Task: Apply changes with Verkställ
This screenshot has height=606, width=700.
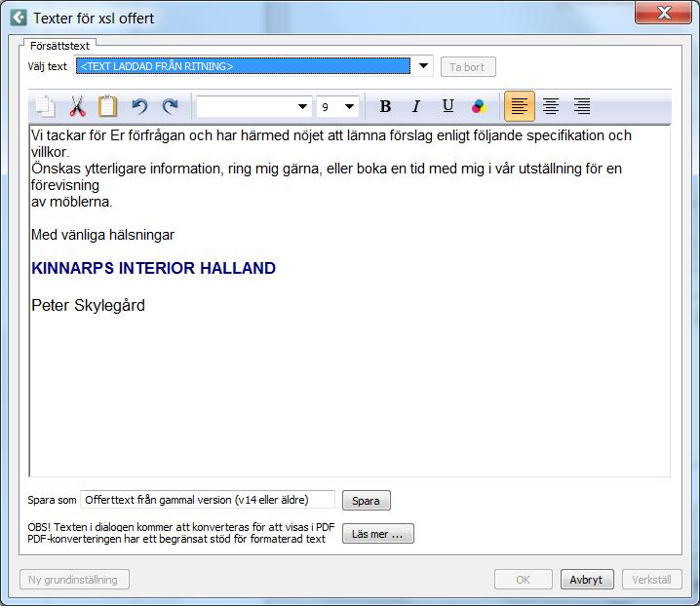Action: click(x=652, y=580)
